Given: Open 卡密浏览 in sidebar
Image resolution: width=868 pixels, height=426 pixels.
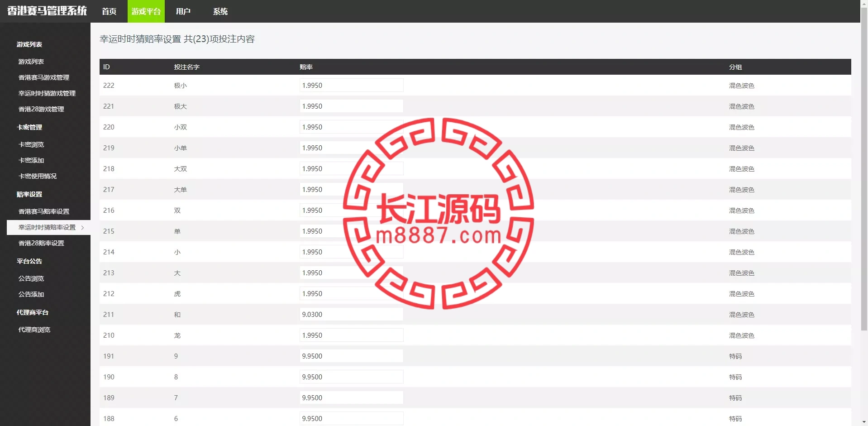Looking at the screenshot, I should point(31,144).
